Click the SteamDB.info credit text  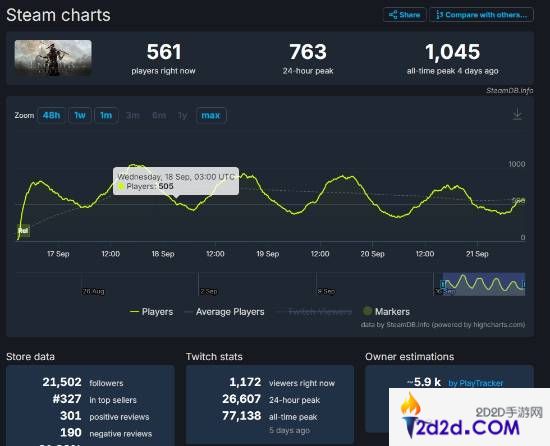[510, 90]
